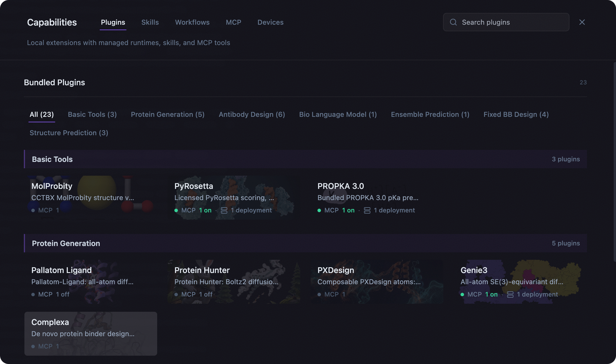Click the green status dot on PyRosetta

coord(176,210)
